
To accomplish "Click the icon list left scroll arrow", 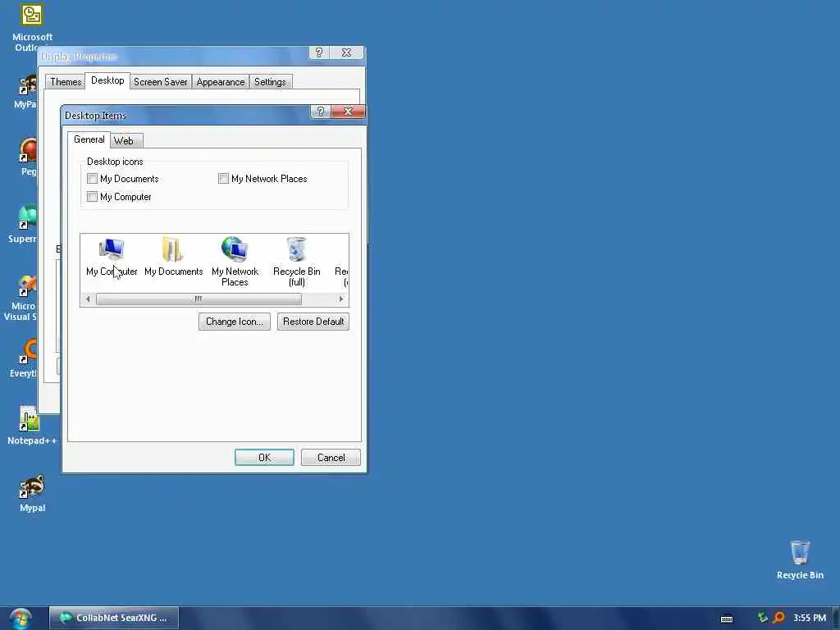I will pos(88,299).
